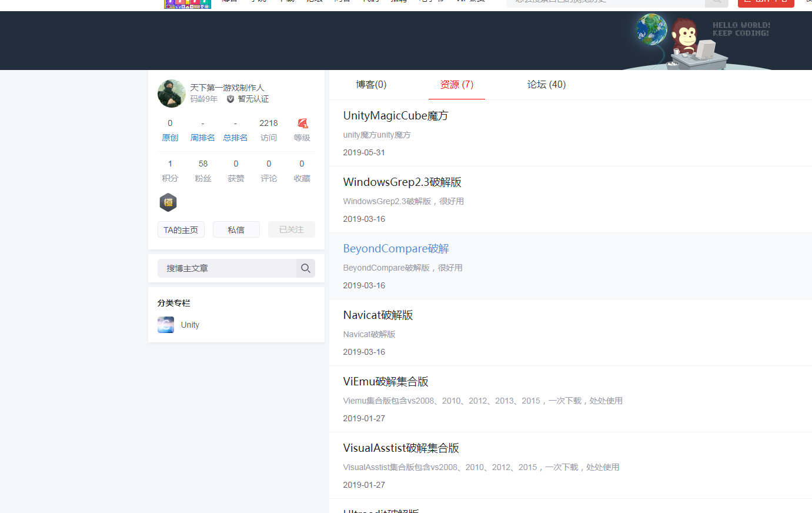Click the 总排名 stat label
812x513 pixels.
point(236,138)
